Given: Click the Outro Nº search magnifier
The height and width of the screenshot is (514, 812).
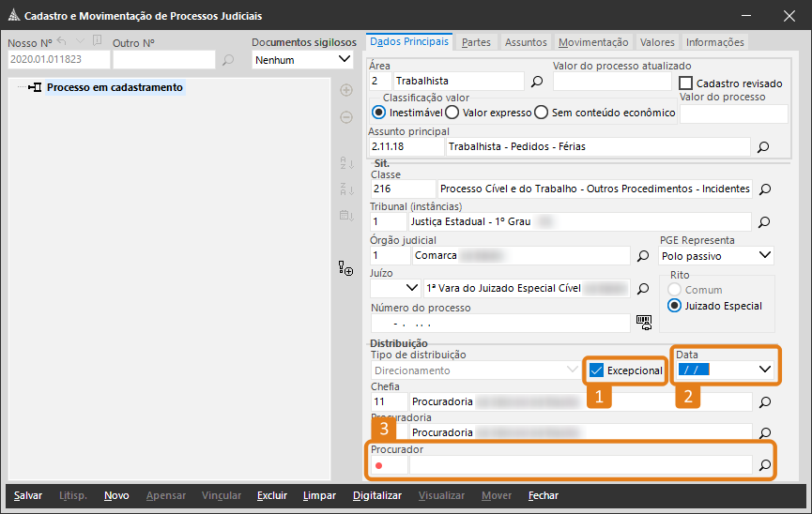Looking at the screenshot, I should tap(228, 60).
